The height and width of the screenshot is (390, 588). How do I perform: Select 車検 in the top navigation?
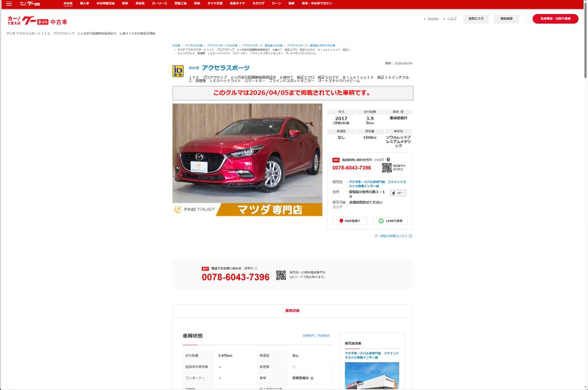pos(197,3)
